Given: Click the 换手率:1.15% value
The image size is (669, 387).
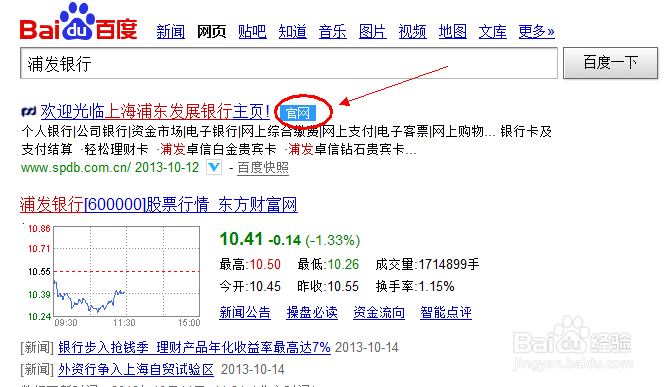Looking at the screenshot, I should click(415, 286).
